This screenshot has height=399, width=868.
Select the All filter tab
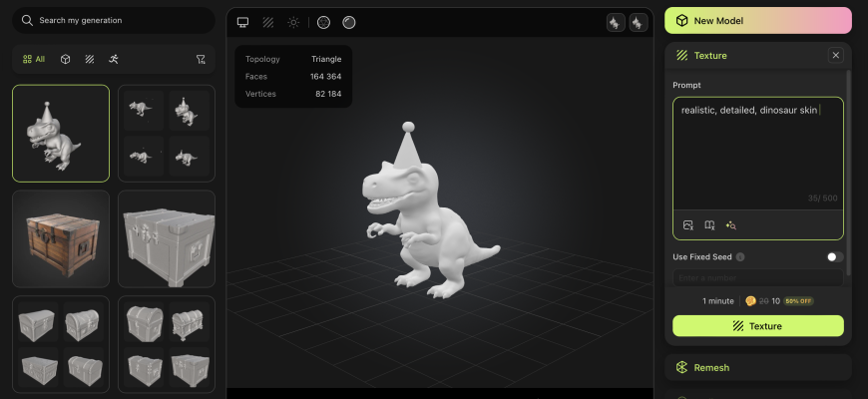(34, 59)
